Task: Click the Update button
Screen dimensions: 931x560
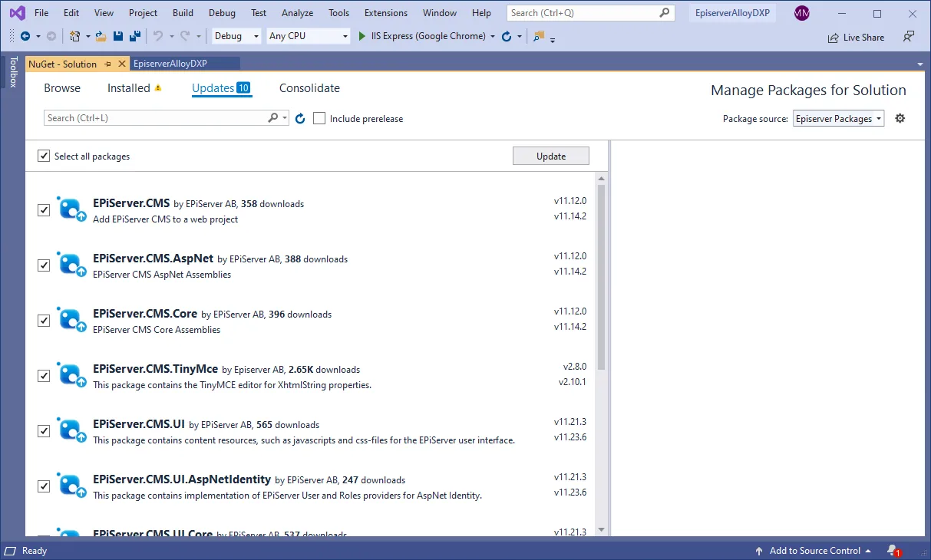Action: 551,156
